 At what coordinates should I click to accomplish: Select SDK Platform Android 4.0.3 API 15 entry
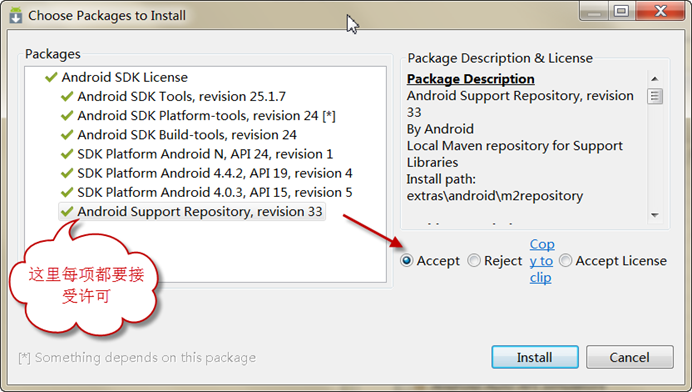coord(214,192)
